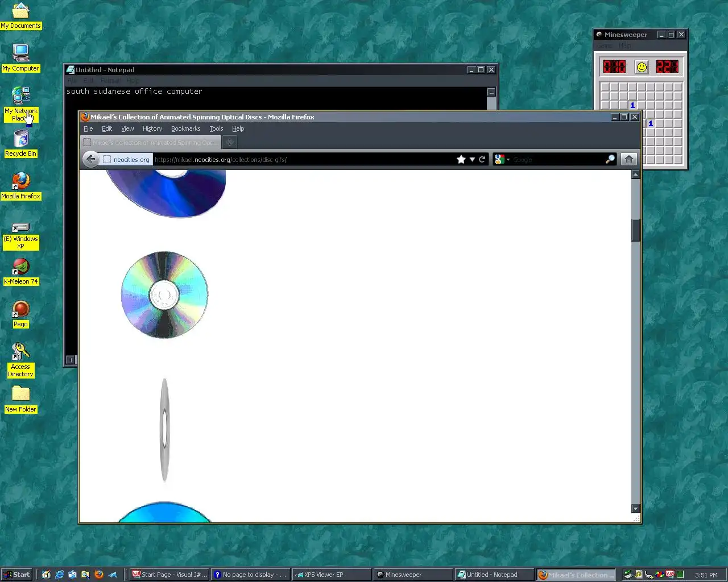728x582 pixels.
Task: Click the rainbow spinning CD image
Action: pyautogui.click(x=164, y=295)
